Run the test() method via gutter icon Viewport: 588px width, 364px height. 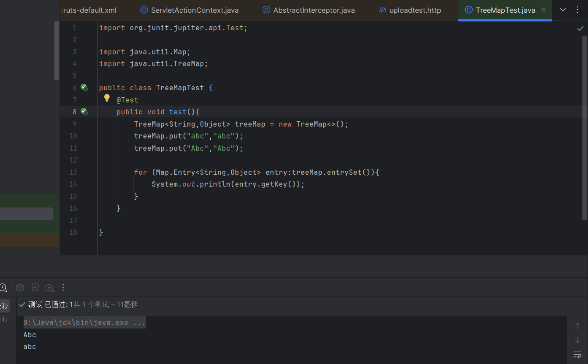point(84,112)
